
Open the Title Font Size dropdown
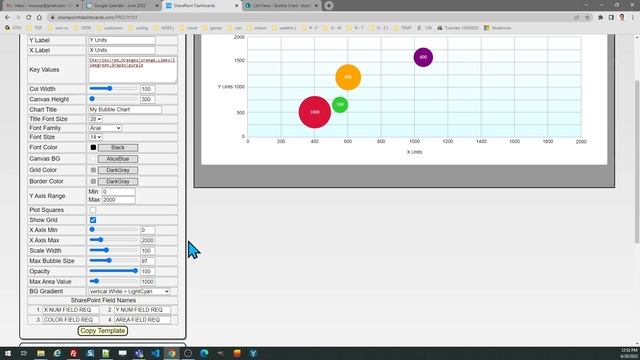coord(96,119)
